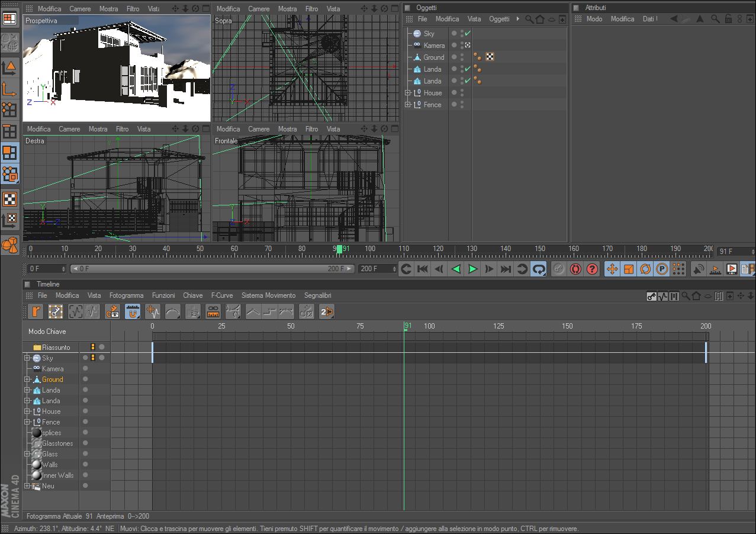Screen dimensions: 756x534
Task: Toggle the enable checkmark on first Landa
Action: coord(468,69)
